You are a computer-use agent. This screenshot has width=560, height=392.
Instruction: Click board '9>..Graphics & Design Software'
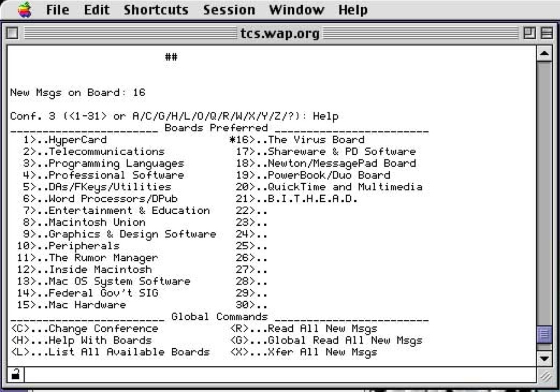point(119,234)
